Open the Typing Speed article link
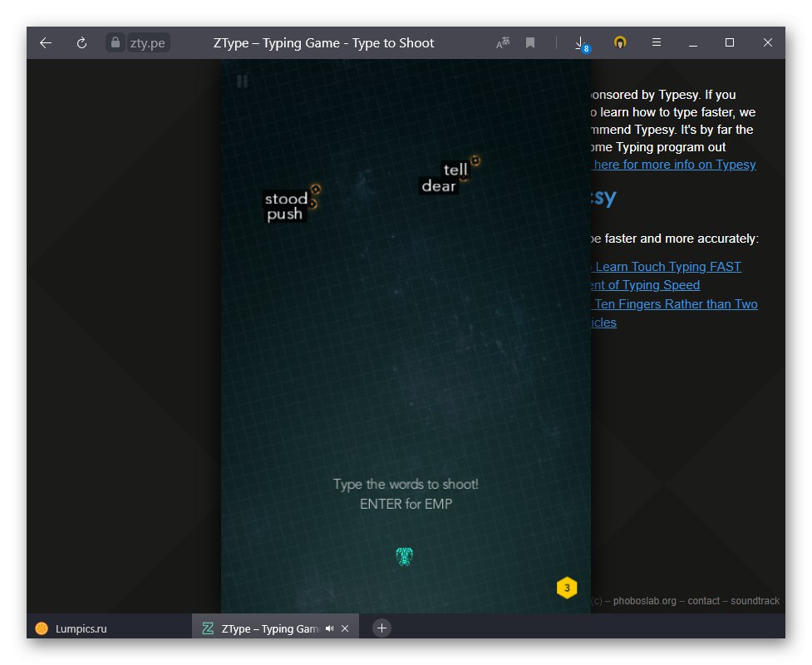Image resolution: width=812 pixels, height=665 pixels. click(645, 285)
